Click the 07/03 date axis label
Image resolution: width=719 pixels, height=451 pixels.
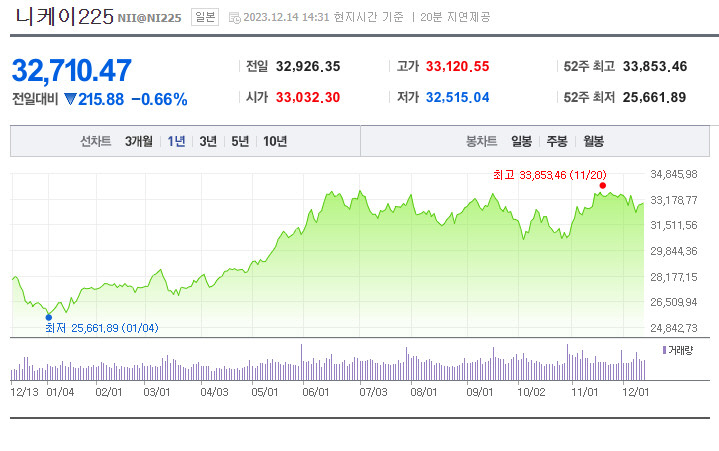pyautogui.click(x=373, y=392)
